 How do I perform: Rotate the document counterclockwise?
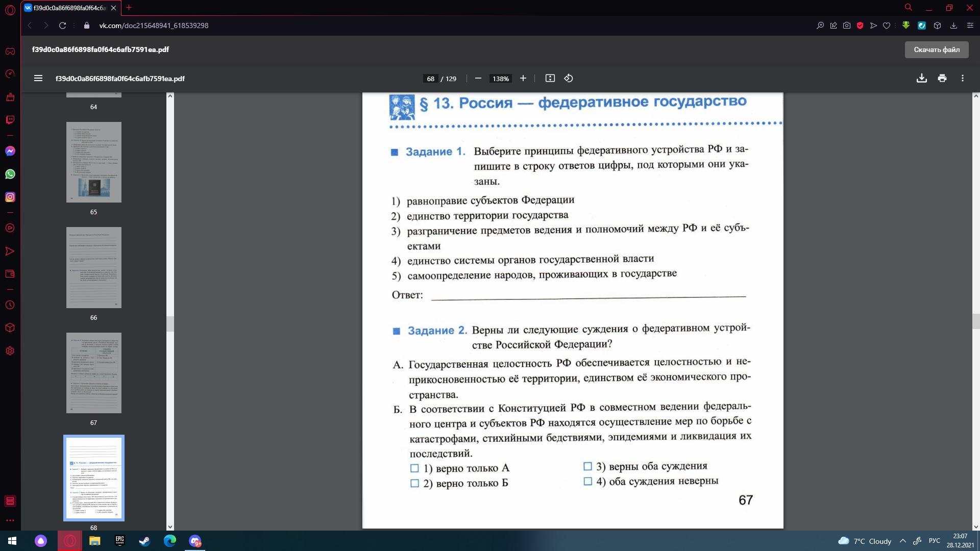click(x=569, y=78)
